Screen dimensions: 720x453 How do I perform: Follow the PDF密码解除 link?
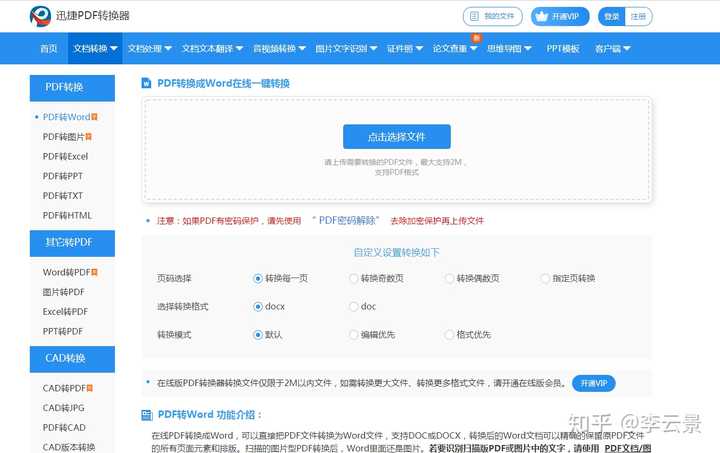347,221
